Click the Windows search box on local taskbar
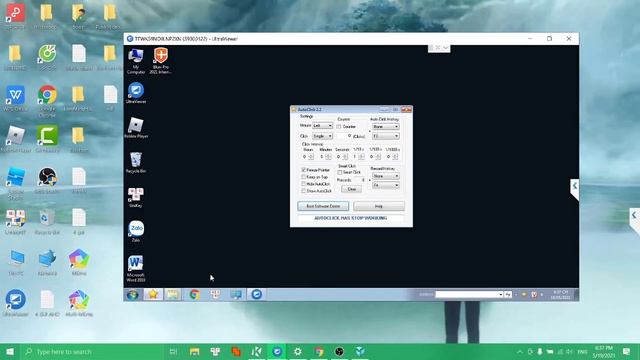The width and height of the screenshot is (640, 360). coord(92,351)
